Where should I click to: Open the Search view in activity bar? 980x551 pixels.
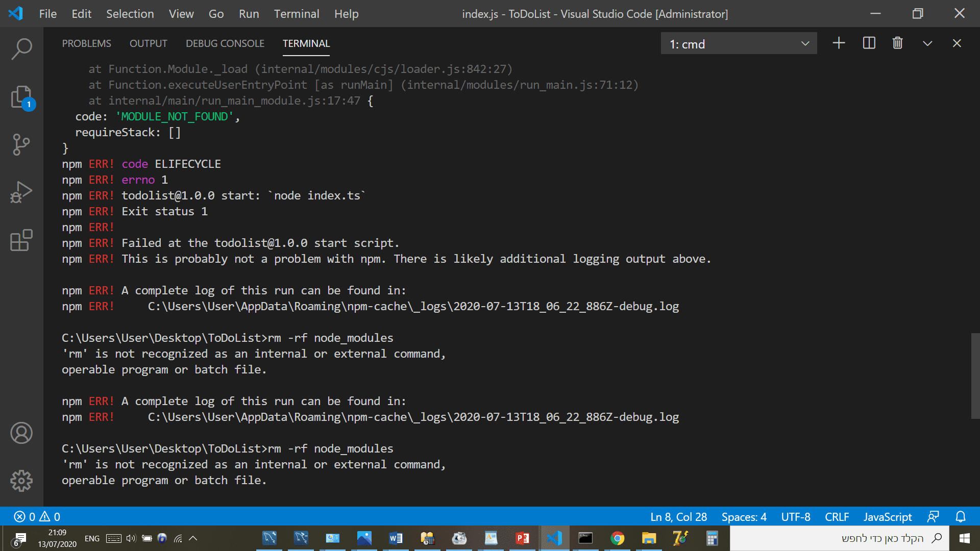pyautogui.click(x=21, y=49)
